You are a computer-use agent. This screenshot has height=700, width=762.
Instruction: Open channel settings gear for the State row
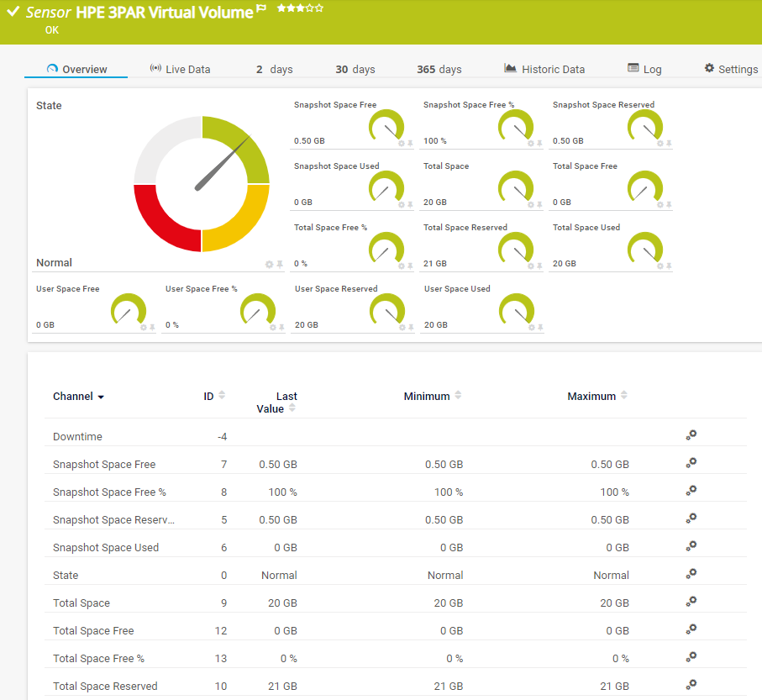pyautogui.click(x=691, y=574)
